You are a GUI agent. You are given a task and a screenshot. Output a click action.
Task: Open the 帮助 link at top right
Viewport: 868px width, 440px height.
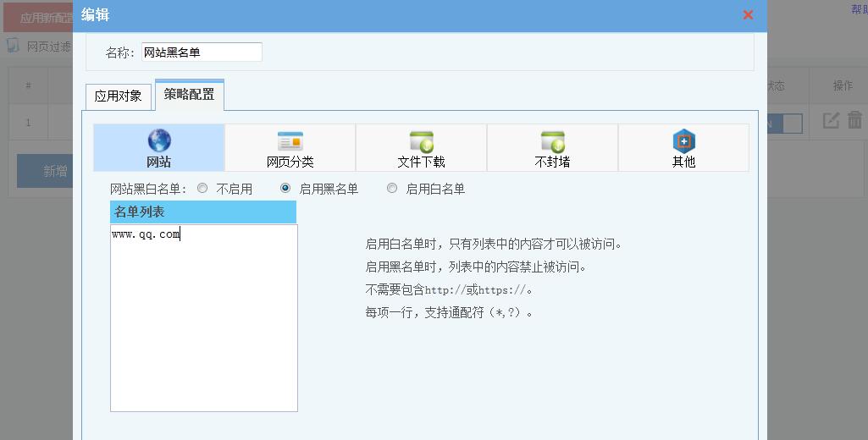point(859,9)
